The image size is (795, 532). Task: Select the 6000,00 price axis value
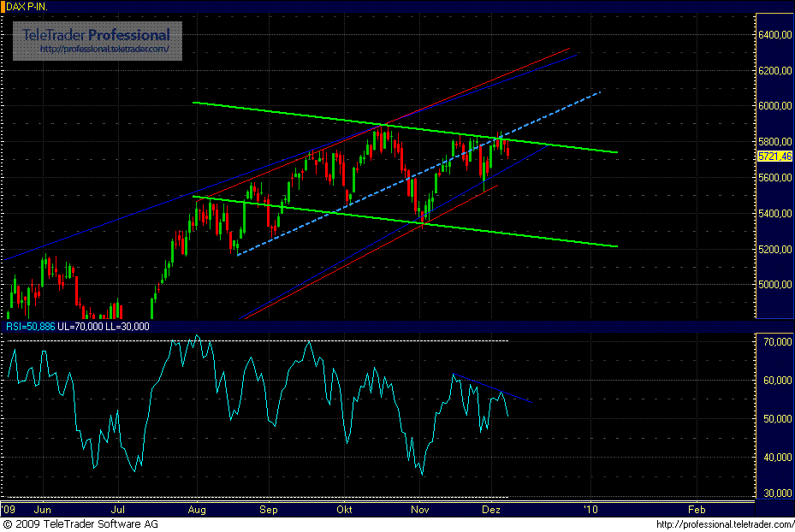[774, 106]
